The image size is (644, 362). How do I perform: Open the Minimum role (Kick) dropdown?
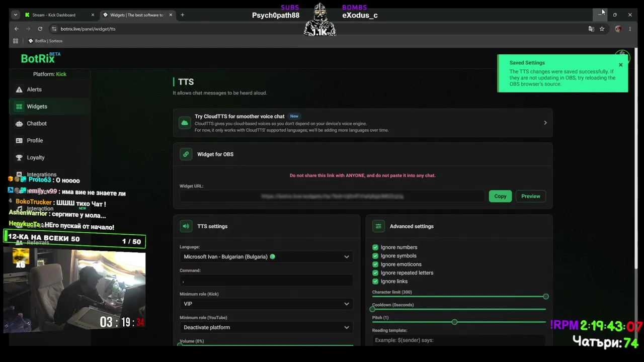pos(266,304)
